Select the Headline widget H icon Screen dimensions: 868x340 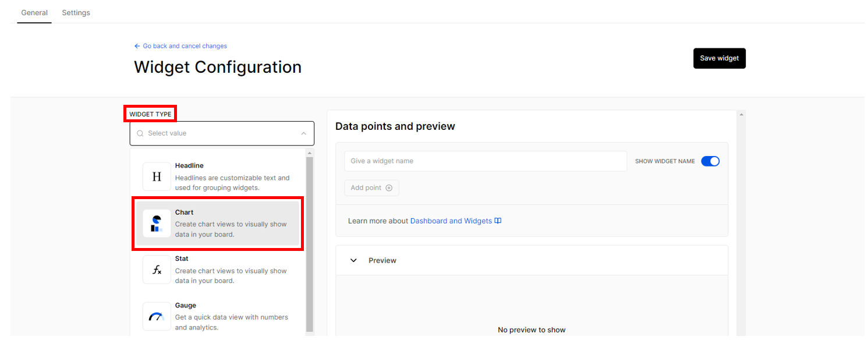coord(157,176)
